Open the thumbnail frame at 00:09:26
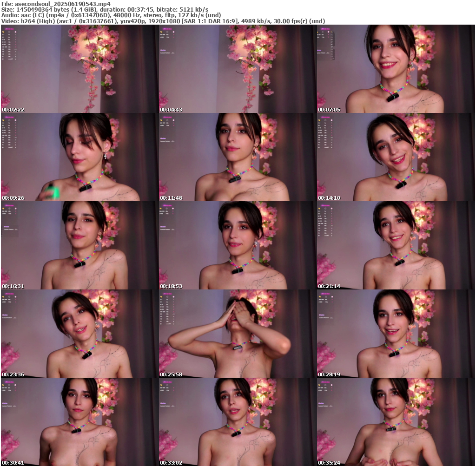The image size is (476, 466). [79, 157]
